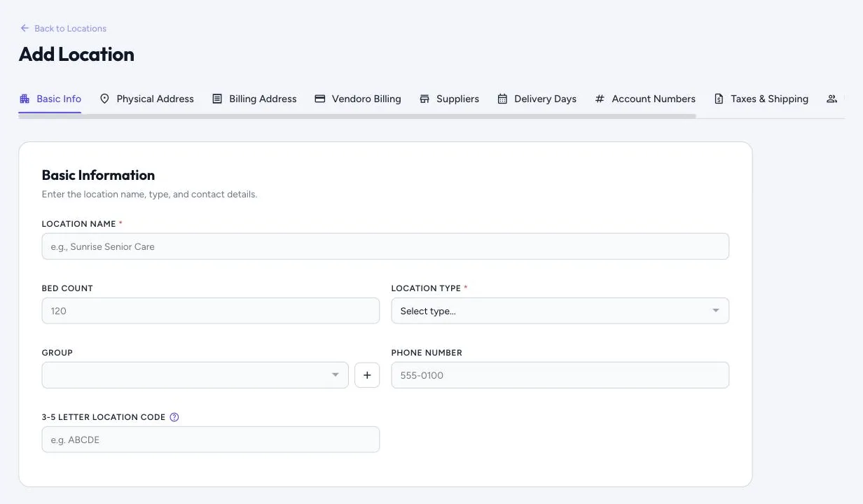
Task: Click the Location Code input field
Action: 211,440
